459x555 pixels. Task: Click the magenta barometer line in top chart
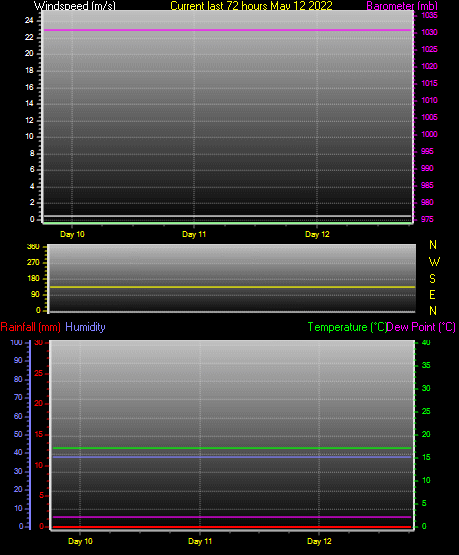[x=227, y=30]
